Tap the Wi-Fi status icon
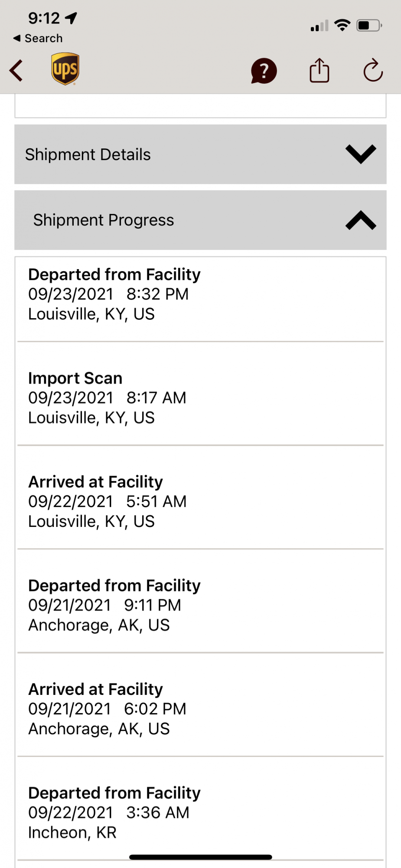 click(342, 25)
